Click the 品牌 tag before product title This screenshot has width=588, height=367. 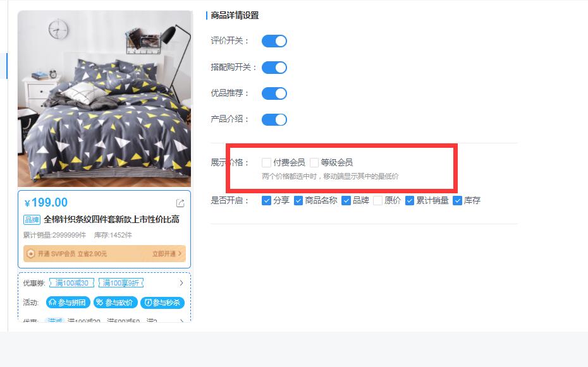point(32,219)
